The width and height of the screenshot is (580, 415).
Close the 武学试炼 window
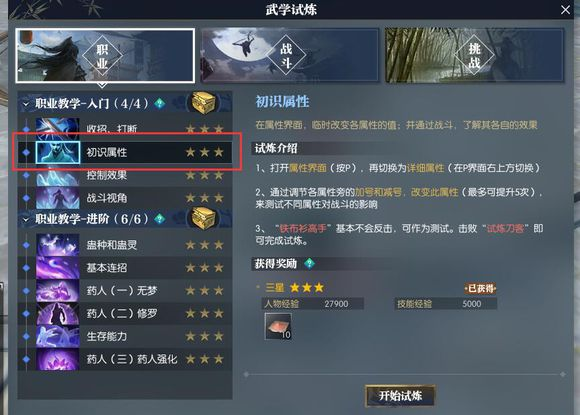[x=565, y=10]
